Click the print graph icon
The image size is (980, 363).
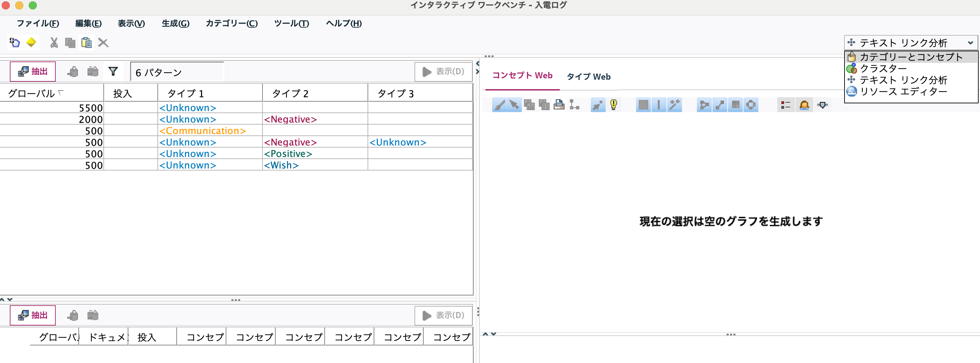coord(559,105)
